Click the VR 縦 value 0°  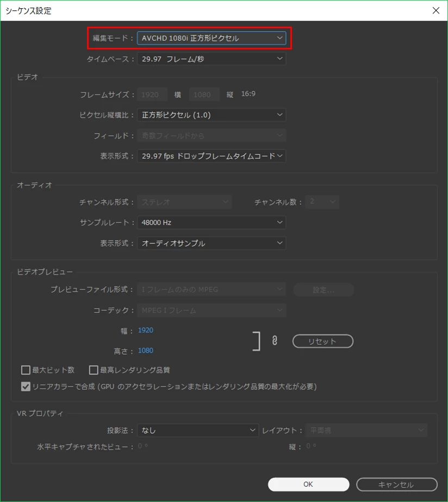click(311, 446)
